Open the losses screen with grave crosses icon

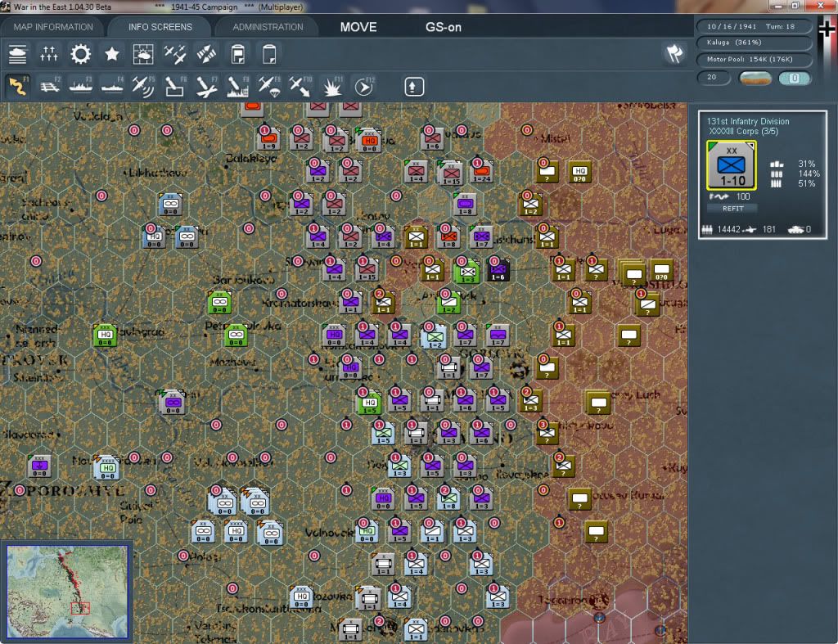[48, 54]
